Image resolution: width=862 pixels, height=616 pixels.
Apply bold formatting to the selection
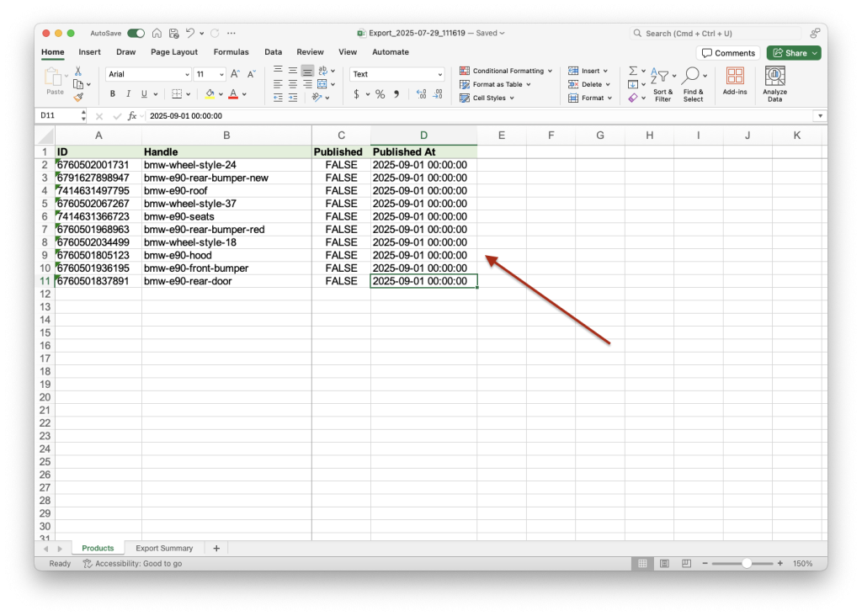coord(112,94)
